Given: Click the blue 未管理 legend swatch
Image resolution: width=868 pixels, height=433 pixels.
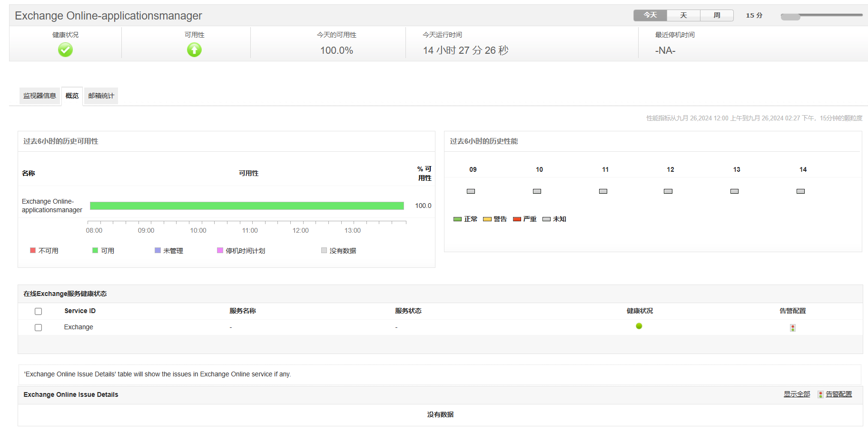Looking at the screenshot, I should tap(158, 250).
